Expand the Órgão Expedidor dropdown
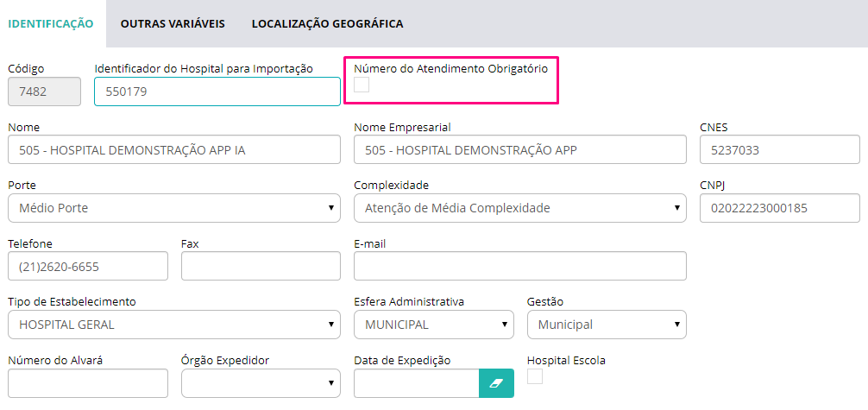 tap(261, 383)
